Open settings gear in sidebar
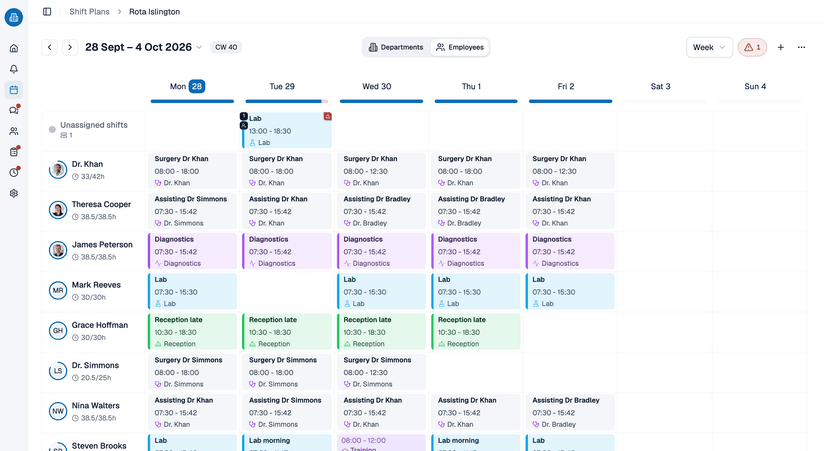Image resolution: width=828 pixels, height=451 pixels. (x=14, y=193)
